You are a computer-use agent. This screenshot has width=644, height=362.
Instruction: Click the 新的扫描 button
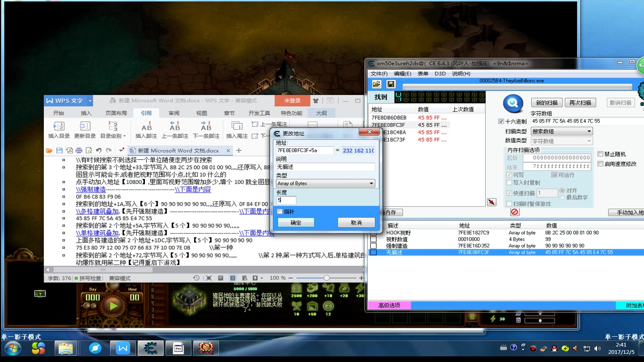[x=546, y=103]
